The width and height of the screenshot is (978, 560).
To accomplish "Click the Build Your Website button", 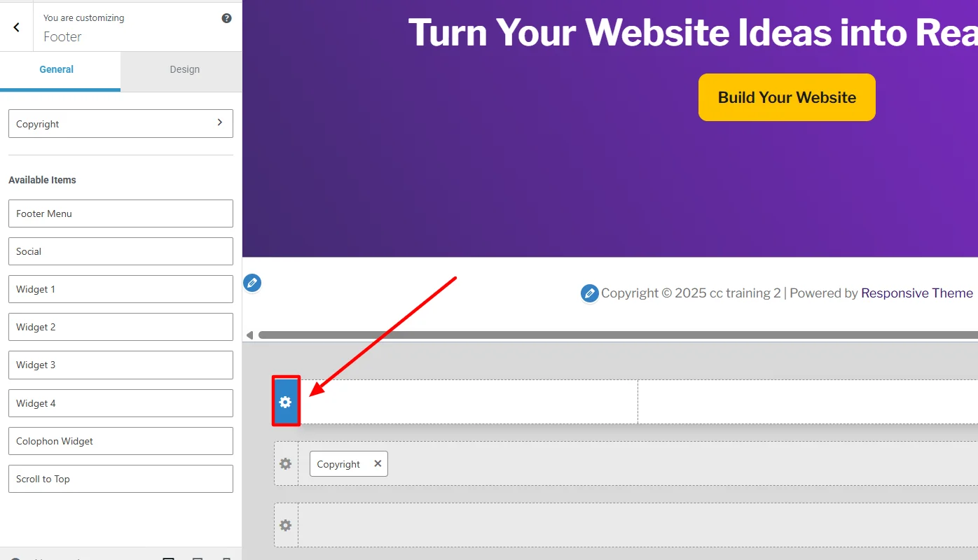I will (x=787, y=97).
